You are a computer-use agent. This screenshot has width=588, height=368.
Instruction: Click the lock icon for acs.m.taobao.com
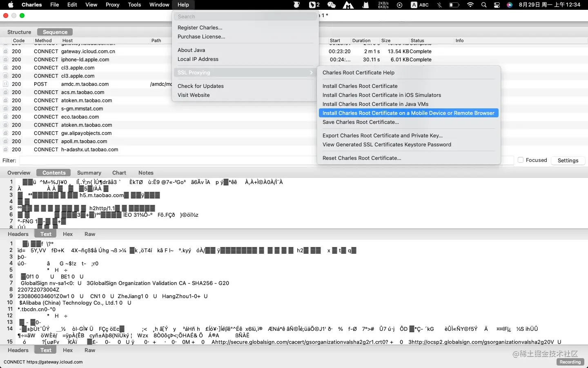coord(6,92)
